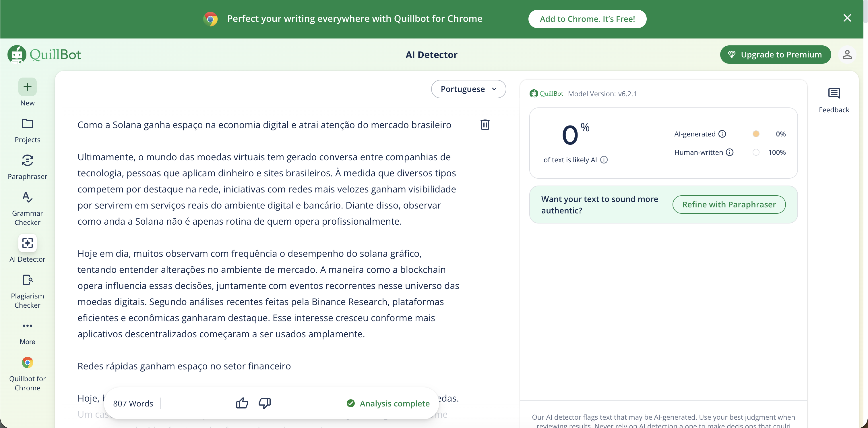The height and width of the screenshot is (428, 868).
Task: Click the Upgrade to Premium button
Action: 775,54
